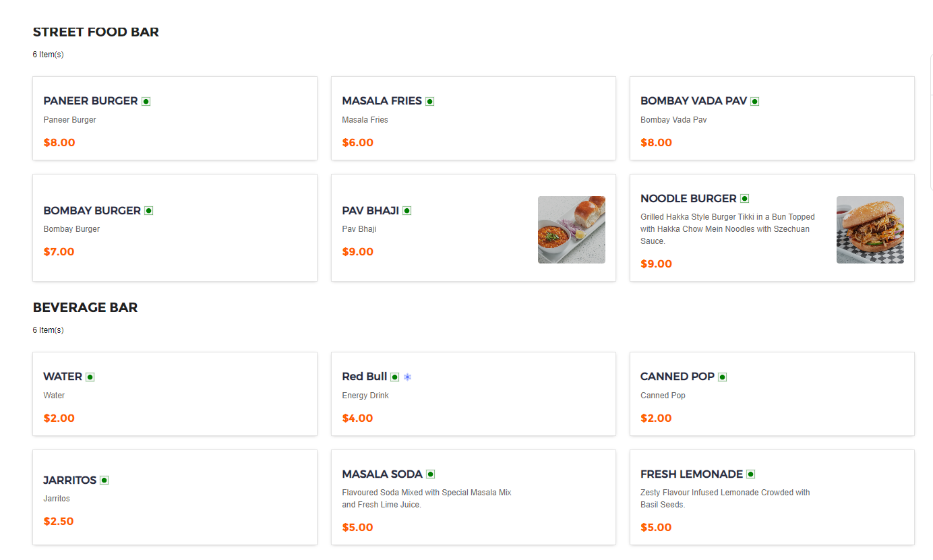Click the snowflake icon next to Red Bull
This screenshot has height=560, width=933.
407,377
